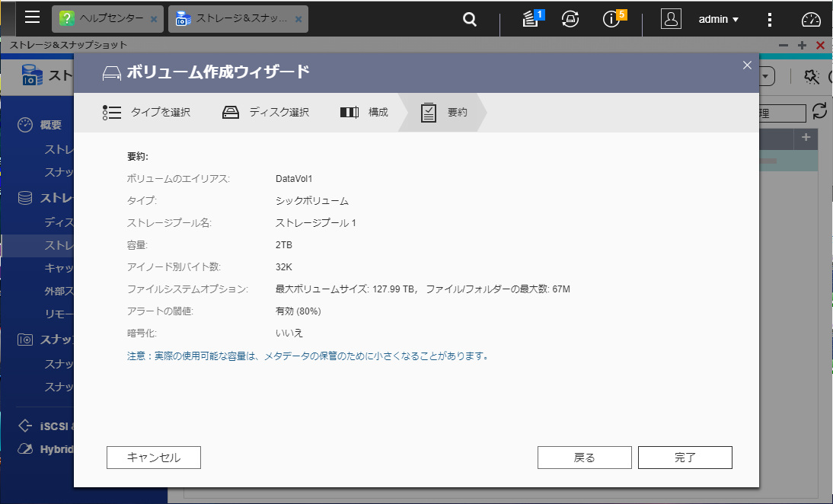Select the 要約 wizard step
Image resolution: width=833 pixels, height=504 pixels.
click(444, 112)
